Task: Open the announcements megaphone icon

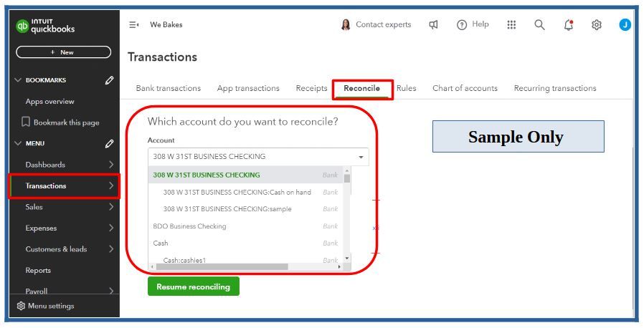Action: coord(433,24)
